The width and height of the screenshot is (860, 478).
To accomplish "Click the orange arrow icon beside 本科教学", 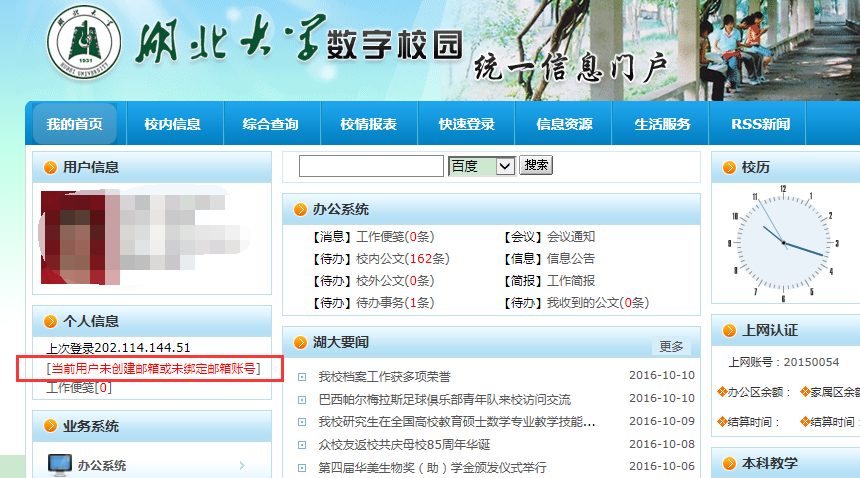I will pyautogui.click(x=727, y=464).
